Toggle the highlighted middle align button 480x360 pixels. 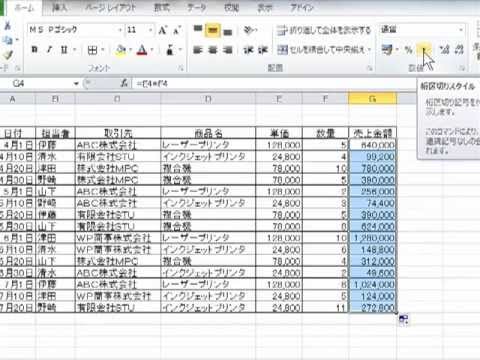click(213, 30)
